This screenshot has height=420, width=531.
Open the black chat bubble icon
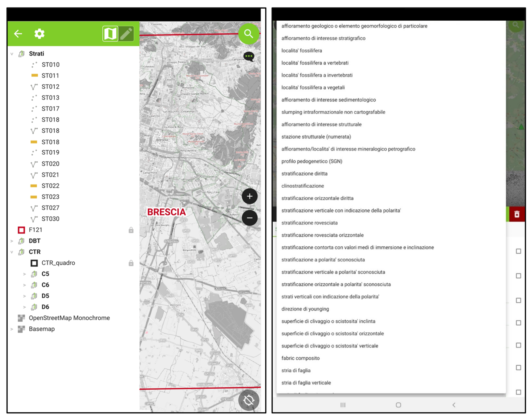(x=249, y=57)
